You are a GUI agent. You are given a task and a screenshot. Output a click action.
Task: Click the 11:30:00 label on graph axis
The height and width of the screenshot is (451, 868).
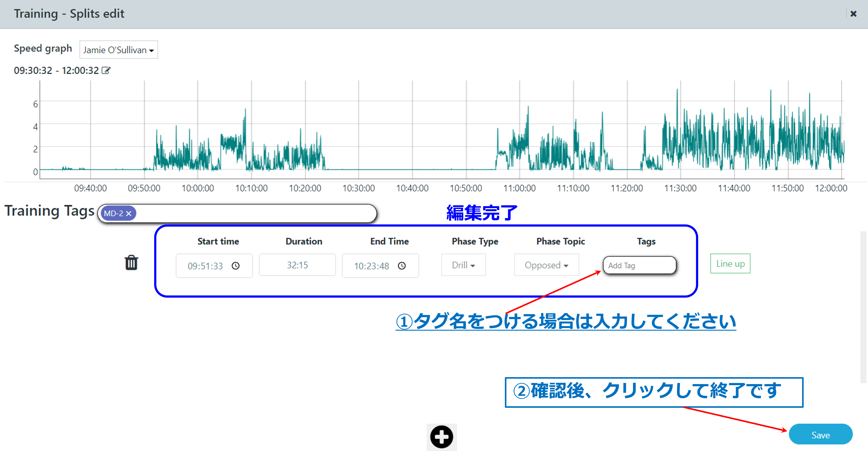tap(680, 188)
